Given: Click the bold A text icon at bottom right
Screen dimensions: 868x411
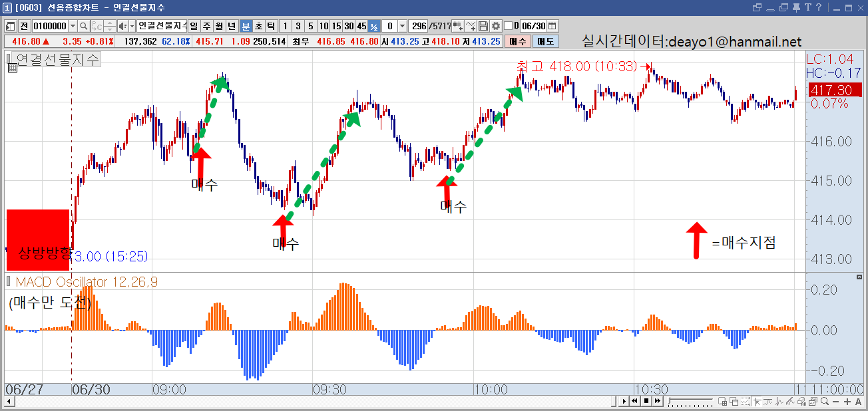Looking at the screenshot, I should (x=859, y=402).
